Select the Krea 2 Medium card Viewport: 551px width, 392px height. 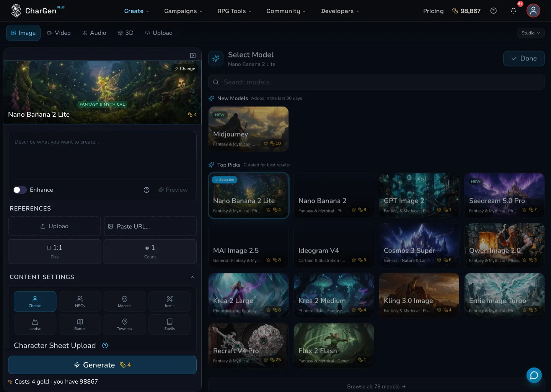(334, 295)
